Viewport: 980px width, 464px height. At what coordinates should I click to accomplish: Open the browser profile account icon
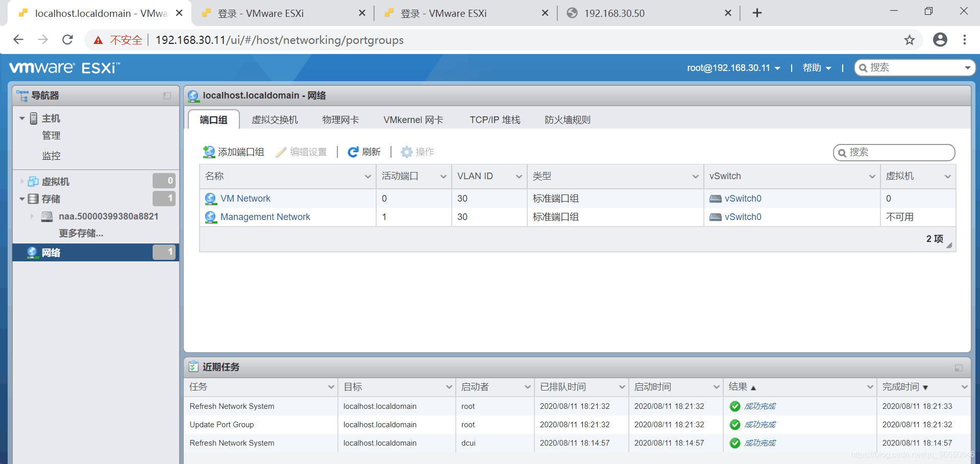pos(940,40)
